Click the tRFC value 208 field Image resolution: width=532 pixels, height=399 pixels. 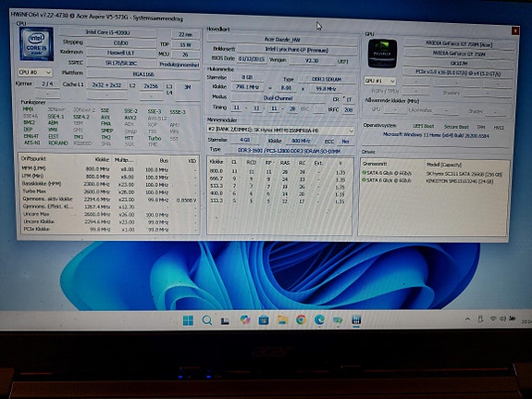pos(349,109)
